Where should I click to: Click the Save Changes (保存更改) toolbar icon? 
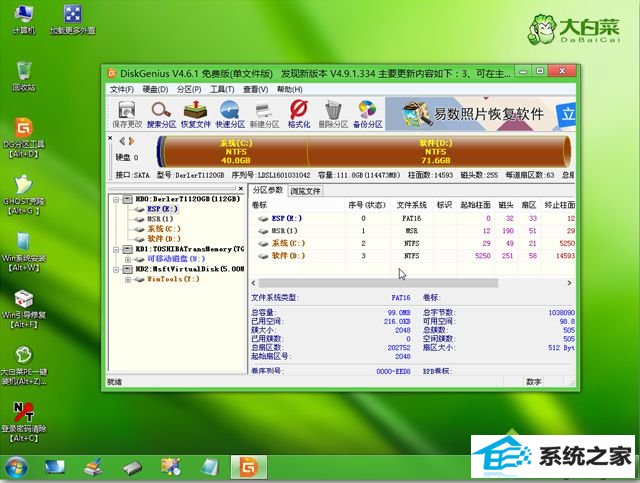coord(127,114)
